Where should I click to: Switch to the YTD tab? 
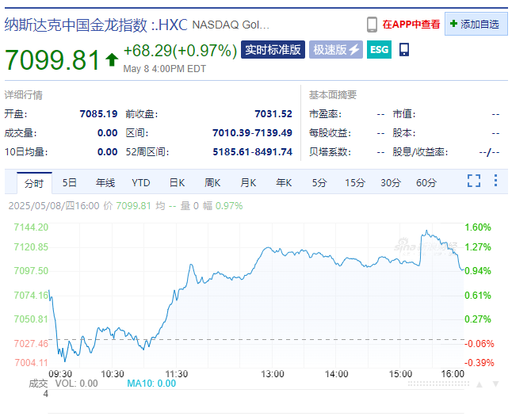point(141,182)
